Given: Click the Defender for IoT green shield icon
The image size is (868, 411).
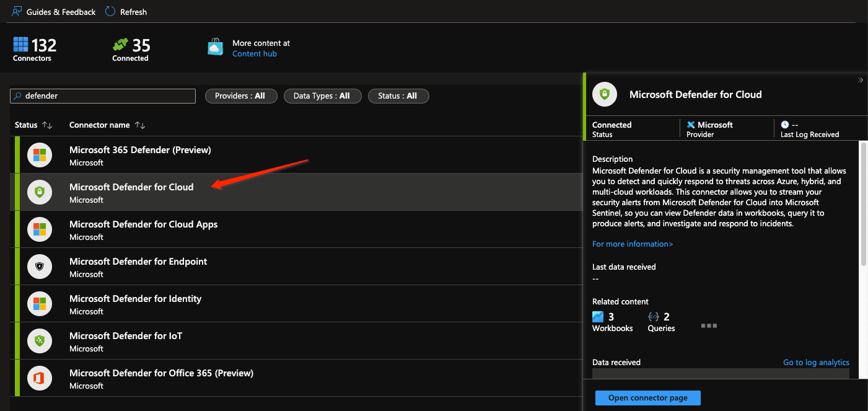Looking at the screenshot, I should point(40,341).
